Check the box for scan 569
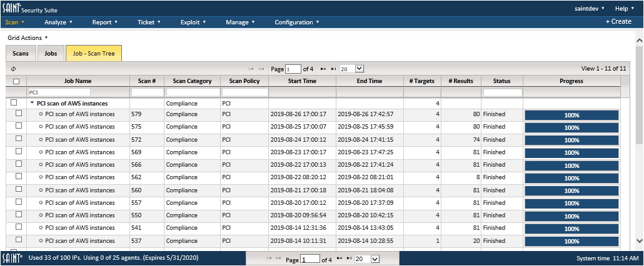This screenshot has height=266, width=644. point(19,151)
